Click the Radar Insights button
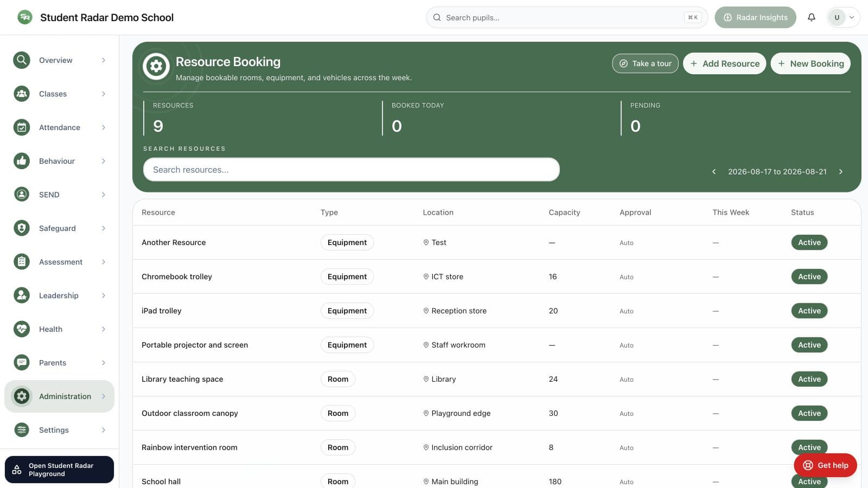This screenshot has height=488, width=868. coord(755,17)
